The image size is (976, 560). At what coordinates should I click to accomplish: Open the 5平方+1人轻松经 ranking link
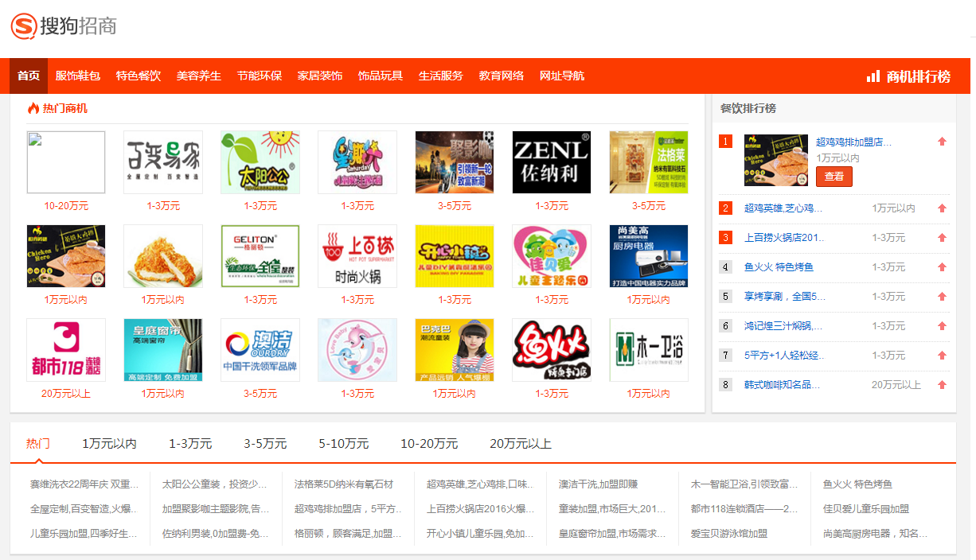(785, 356)
